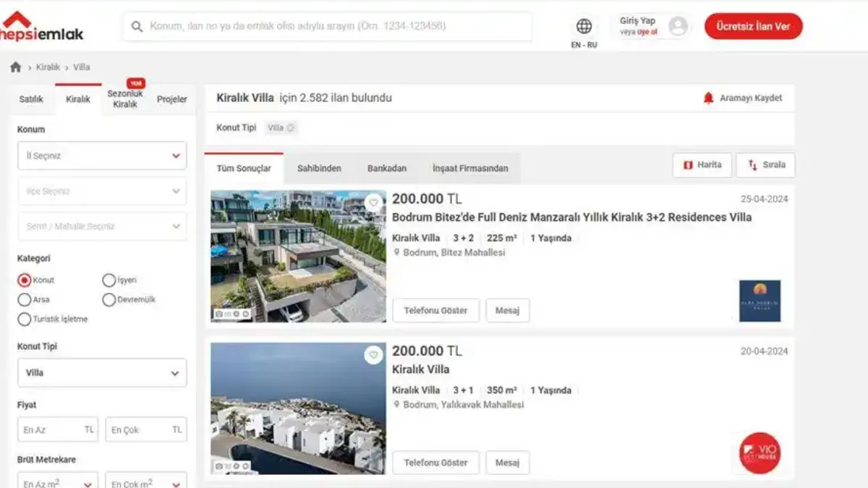This screenshot has width=868, height=488.
Task: Click the Fiyat En Çok field
Action: coord(146,429)
